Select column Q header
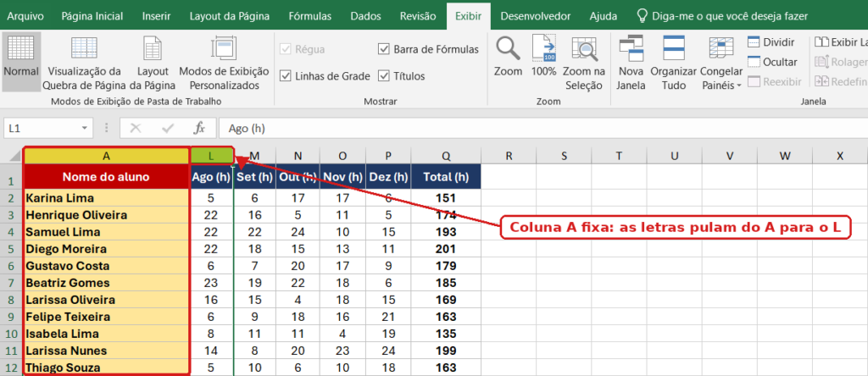Viewport: 868px width, 376px height. coord(446,157)
